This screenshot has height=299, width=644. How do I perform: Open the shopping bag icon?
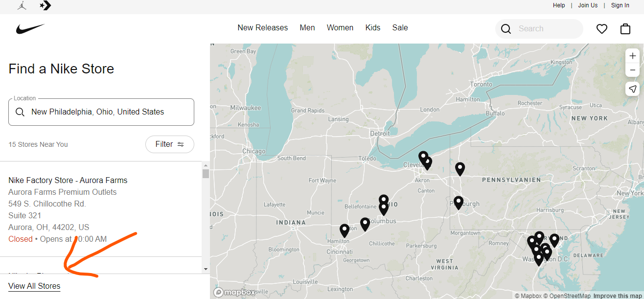point(625,29)
